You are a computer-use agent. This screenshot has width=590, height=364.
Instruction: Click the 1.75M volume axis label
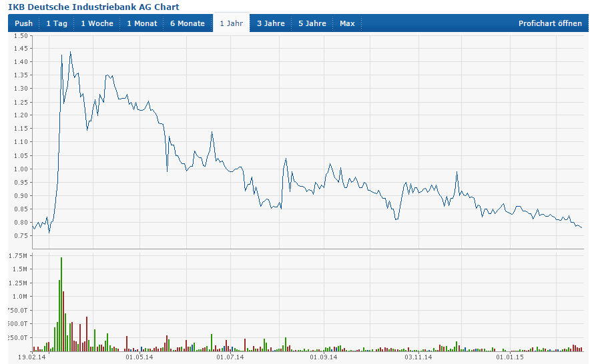(x=18, y=256)
